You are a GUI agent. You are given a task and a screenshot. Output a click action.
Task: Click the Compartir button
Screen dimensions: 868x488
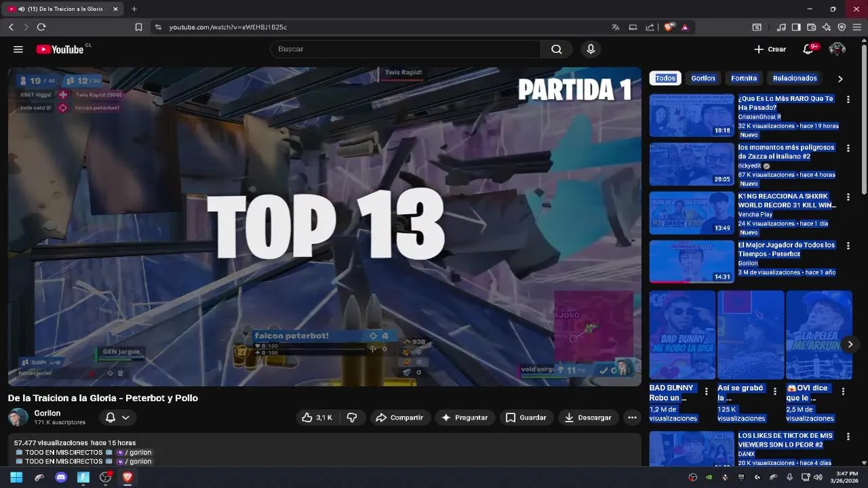[x=399, y=418]
